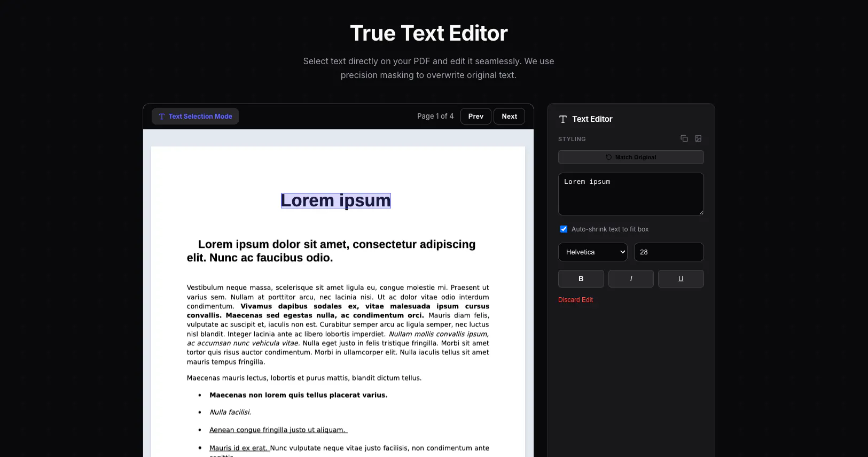Click the STYLING section label
Screen dimensions: 868x457
572,139
